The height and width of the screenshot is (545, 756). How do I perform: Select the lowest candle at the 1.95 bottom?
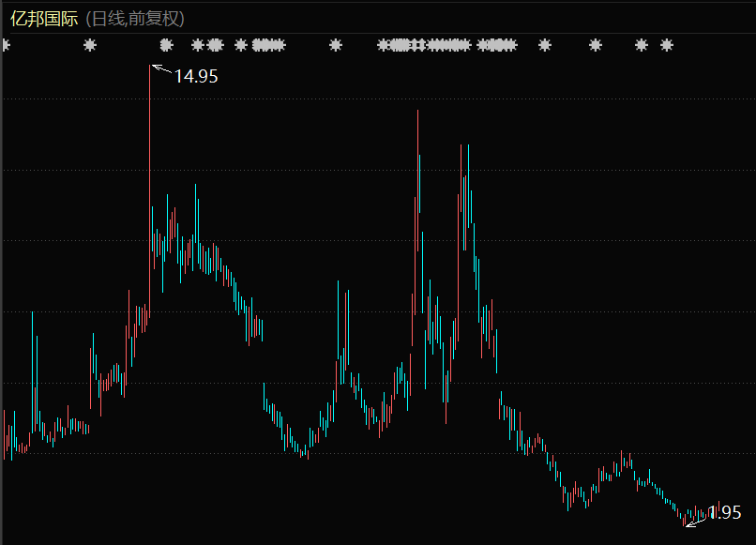686,522
